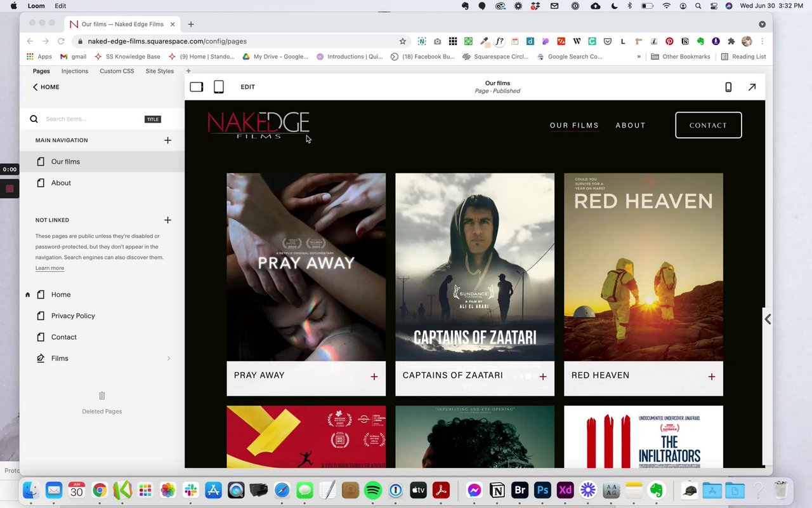Switch to the Pages tab
The image size is (812, 508).
tap(41, 71)
